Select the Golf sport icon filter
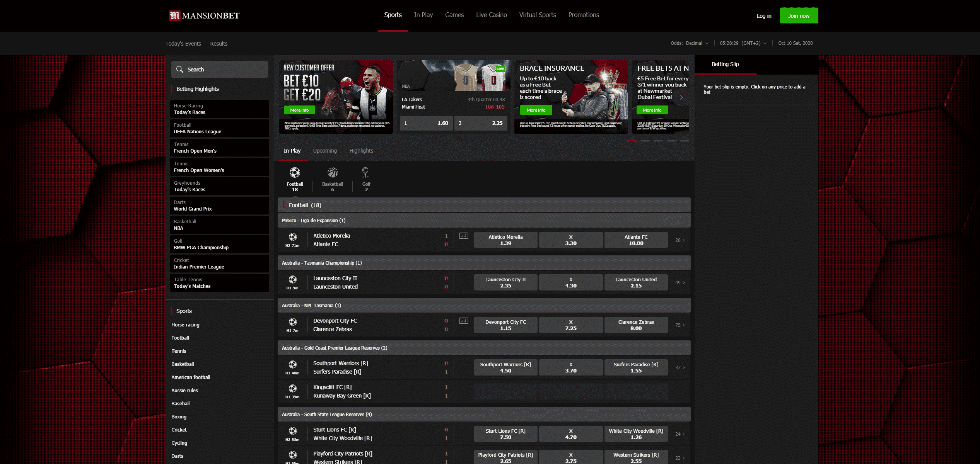This screenshot has height=464, width=980. pyautogui.click(x=366, y=179)
